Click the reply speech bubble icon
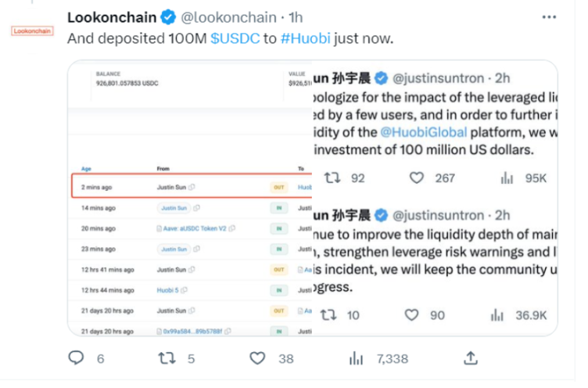Viewport: 588px width, 388px height. pos(76,358)
